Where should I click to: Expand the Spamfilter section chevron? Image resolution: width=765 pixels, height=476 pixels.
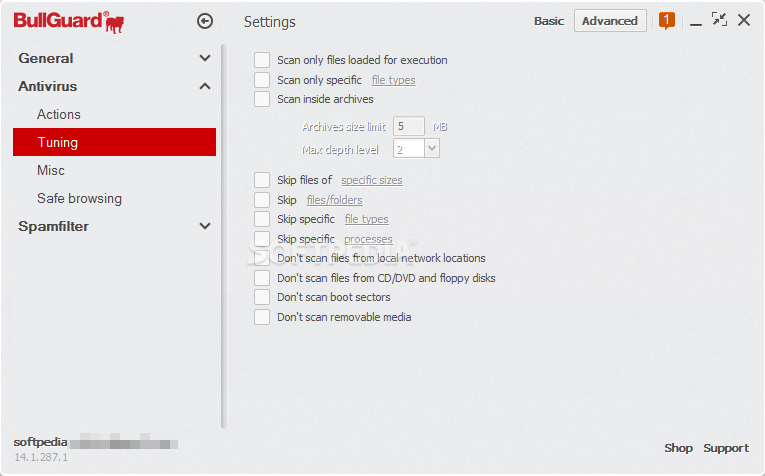click(205, 226)
